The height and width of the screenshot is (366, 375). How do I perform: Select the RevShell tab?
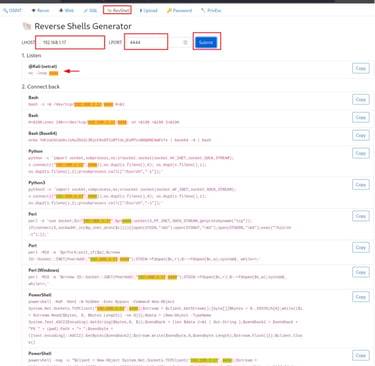[x=117, y=10]
